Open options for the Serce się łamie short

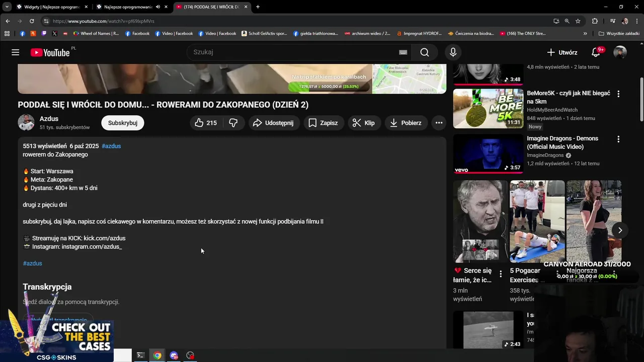coord(501,274)
